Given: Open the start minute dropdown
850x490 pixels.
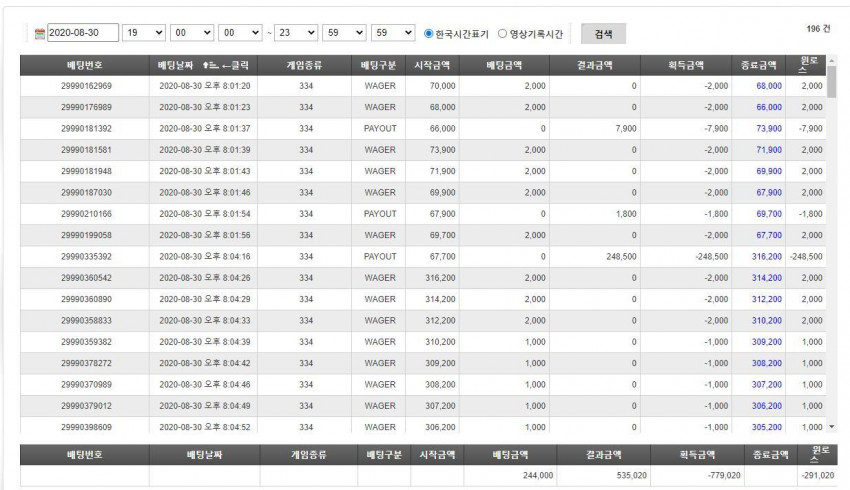Looking at the screenshot, I should (192, 33).
